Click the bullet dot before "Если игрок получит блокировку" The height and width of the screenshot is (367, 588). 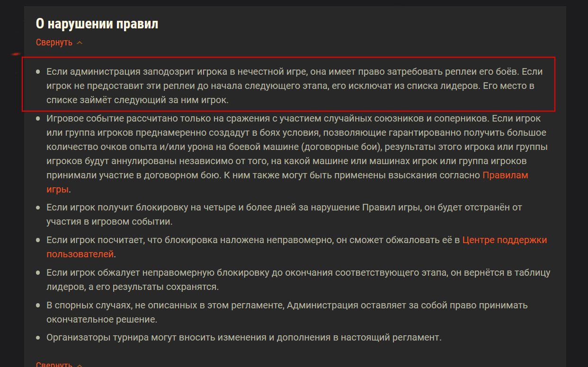click(x=38, y=208)
